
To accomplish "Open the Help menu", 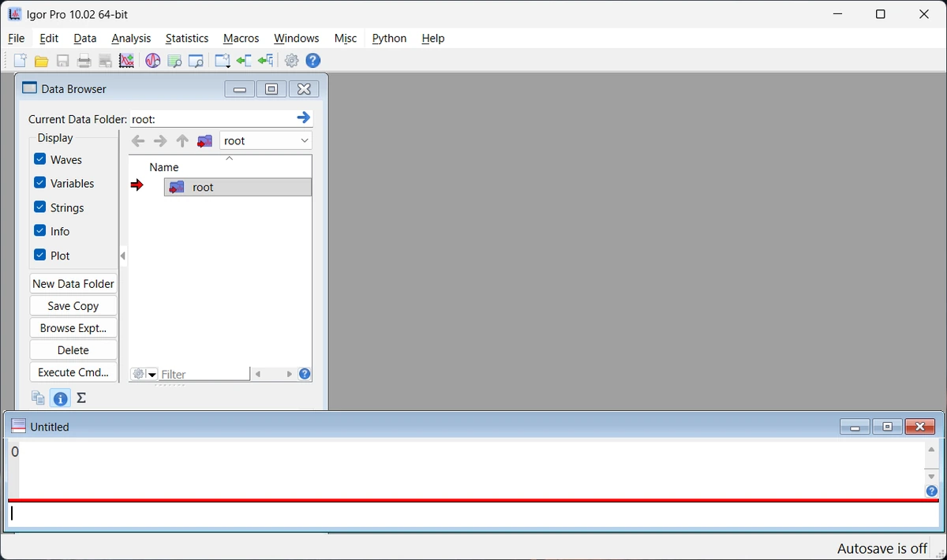I will [x=433, y=38].
